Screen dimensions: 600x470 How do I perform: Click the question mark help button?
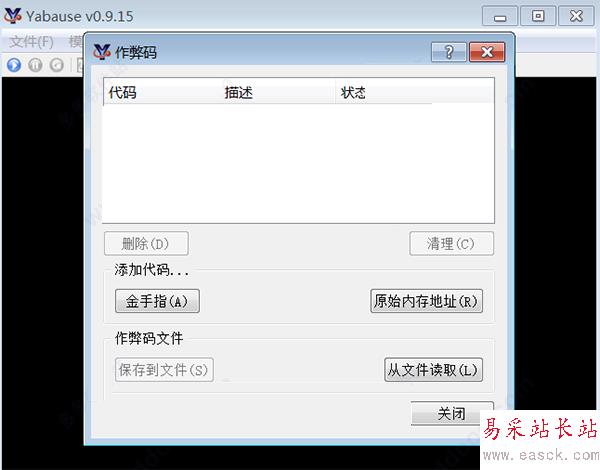tap(449, 52)
